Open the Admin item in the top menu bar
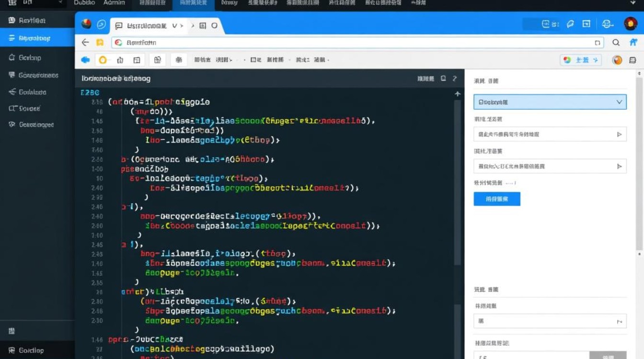 (114, 3)
